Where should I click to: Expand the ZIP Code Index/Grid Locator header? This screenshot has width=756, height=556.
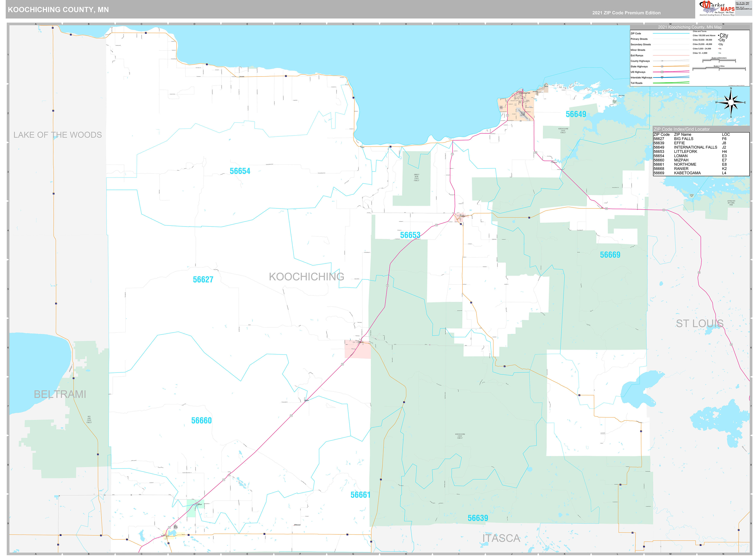pyautogui.click(x=682, y=130)
